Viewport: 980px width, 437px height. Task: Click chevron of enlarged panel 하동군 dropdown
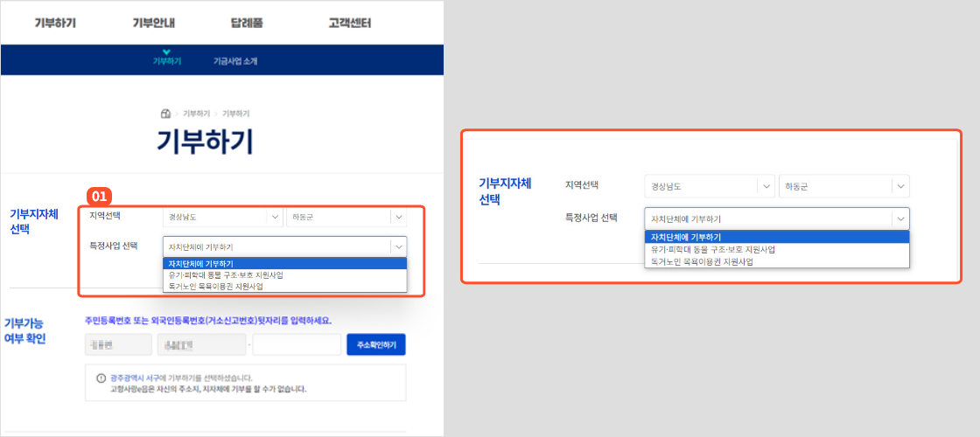click(900, 186)
